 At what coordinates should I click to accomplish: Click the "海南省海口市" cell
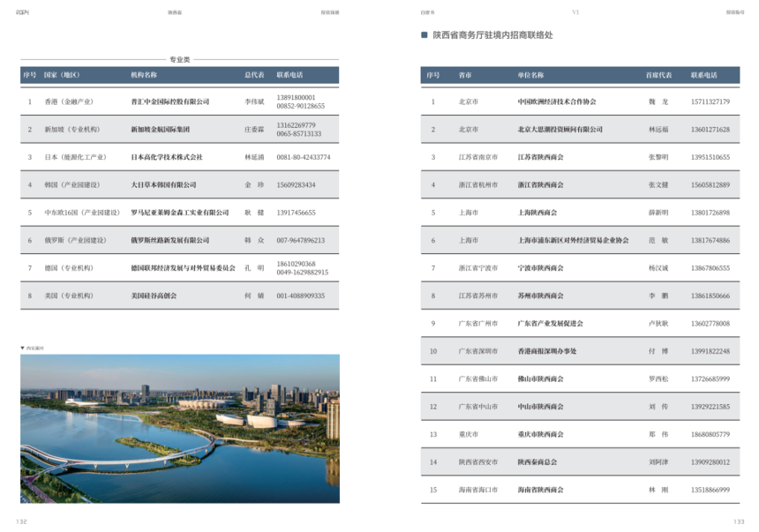coord(478,490)
